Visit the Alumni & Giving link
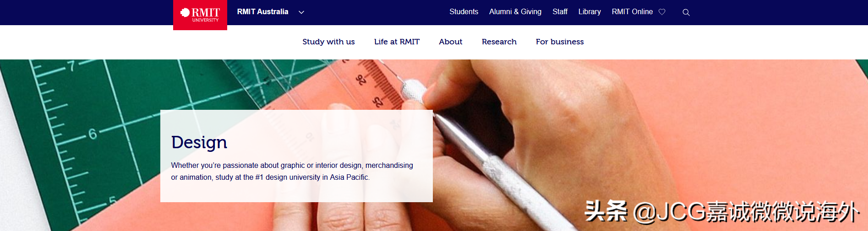Image resolution: width=868 pixels, height=231 pixels. pyautogui.click(x=515, y=12)
